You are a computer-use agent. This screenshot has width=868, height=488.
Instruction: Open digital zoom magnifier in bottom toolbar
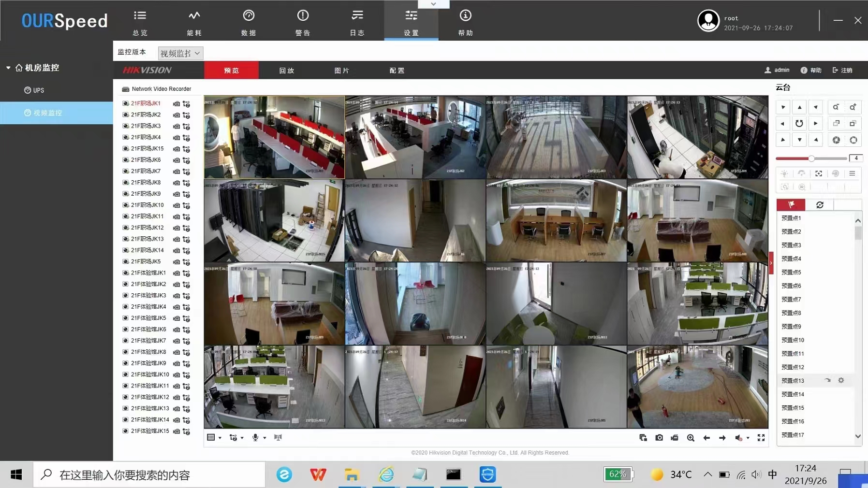(x=691, y=438)
